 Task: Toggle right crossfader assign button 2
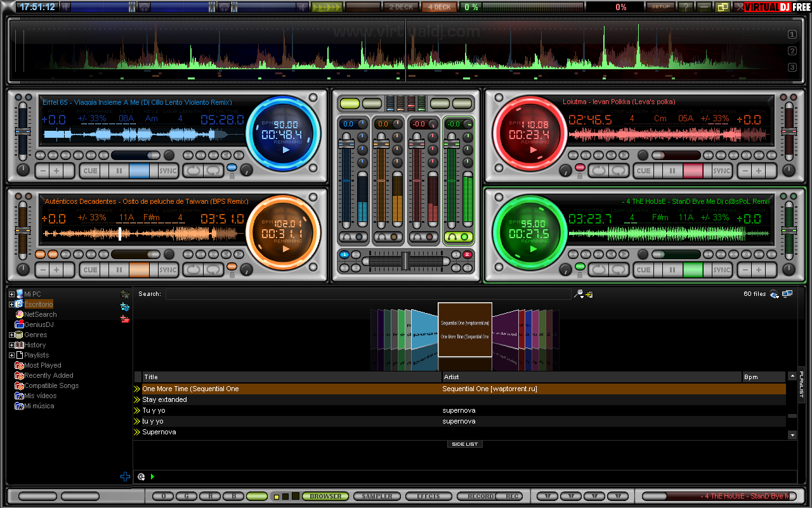[467, 255]
